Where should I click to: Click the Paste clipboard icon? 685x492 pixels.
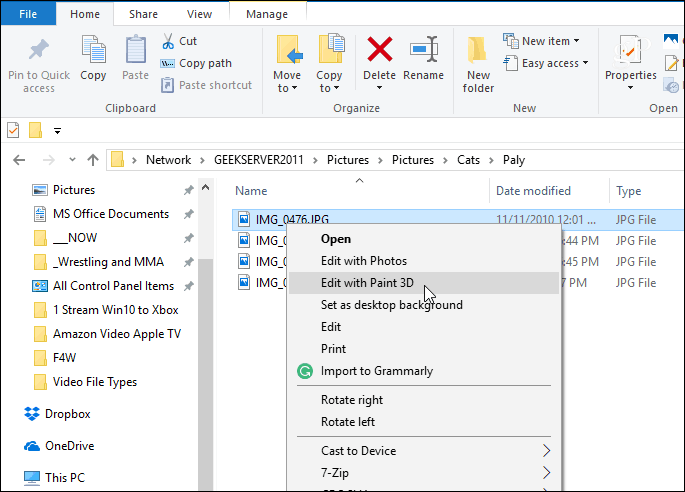click(x=135, y=49)
